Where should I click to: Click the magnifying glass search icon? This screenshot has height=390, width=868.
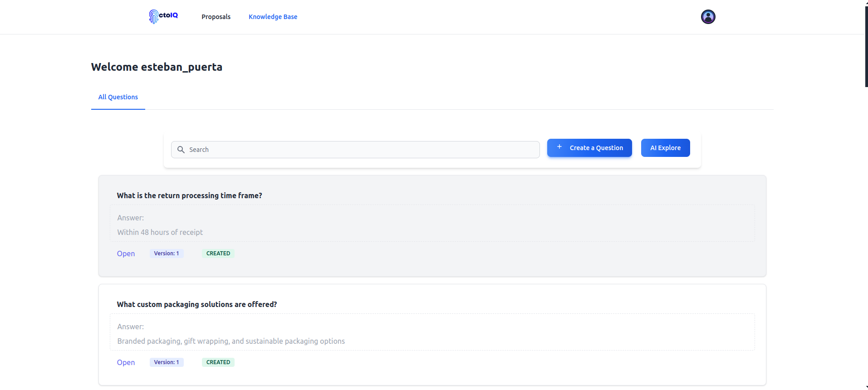(x=181, y=150)
